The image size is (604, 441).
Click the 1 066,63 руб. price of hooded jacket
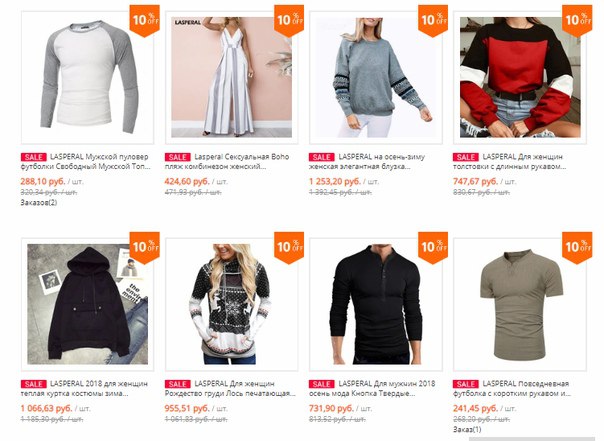pos(47,408)
